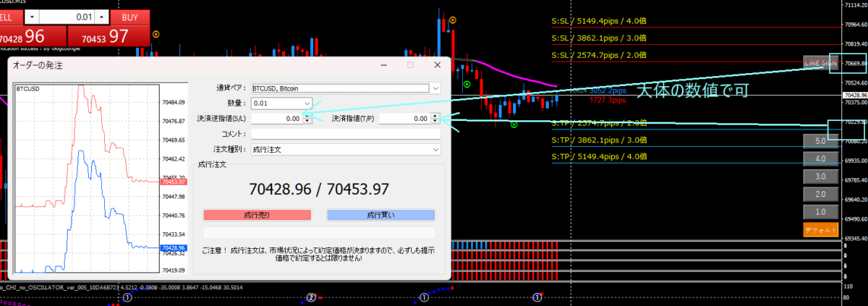
Task: Select the 5.0 multiplier button
Action: coord(820,140)
